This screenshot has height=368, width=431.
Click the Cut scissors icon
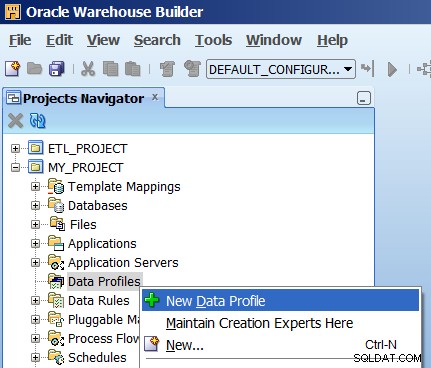(x=88, y=69)
